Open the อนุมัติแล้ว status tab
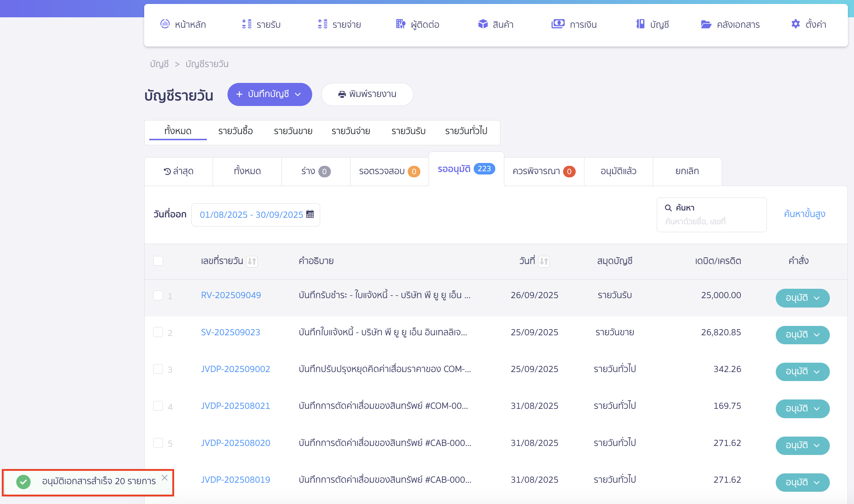The image size is (854, 504). tap(618, 171)
